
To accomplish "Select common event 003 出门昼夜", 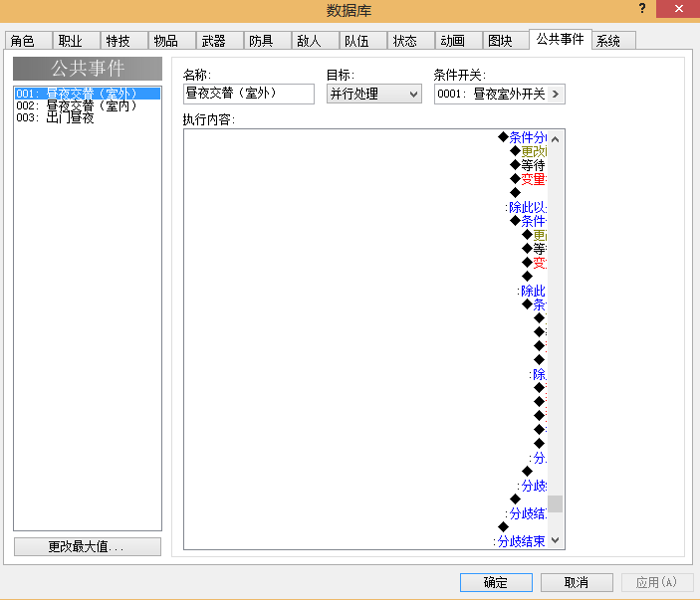I will click(88, 117).
